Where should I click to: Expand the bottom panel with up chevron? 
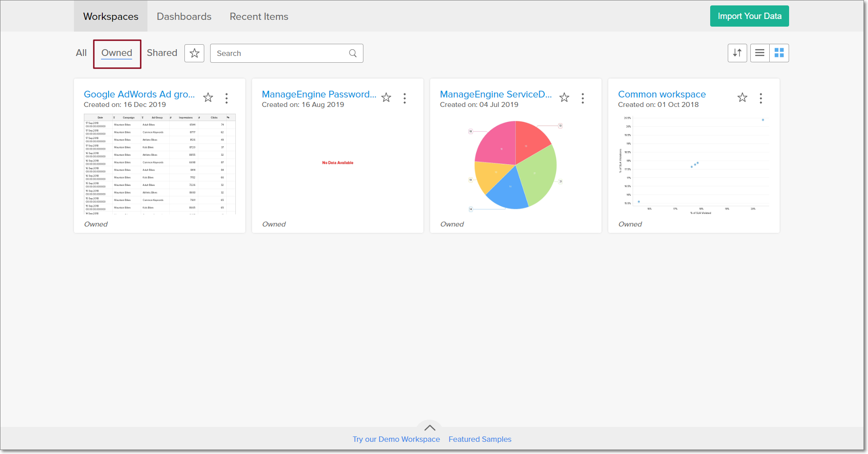click(x=430, y=427)
